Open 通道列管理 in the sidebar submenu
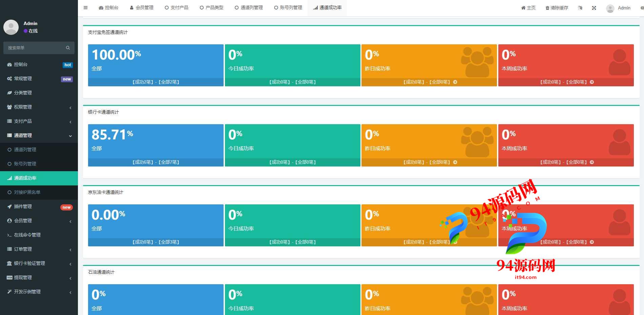 [x=39, y=150]
